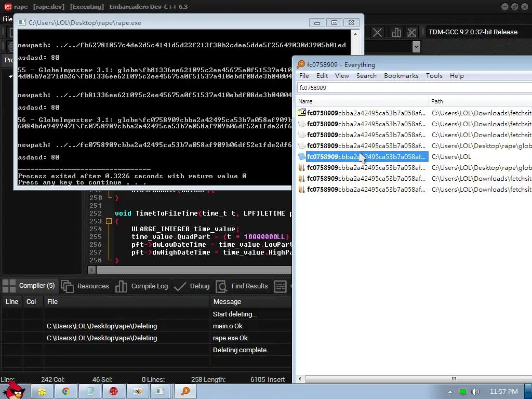Show hidden tray icons arrow
This screenshot has height=399, width=532.
(450, 392)
